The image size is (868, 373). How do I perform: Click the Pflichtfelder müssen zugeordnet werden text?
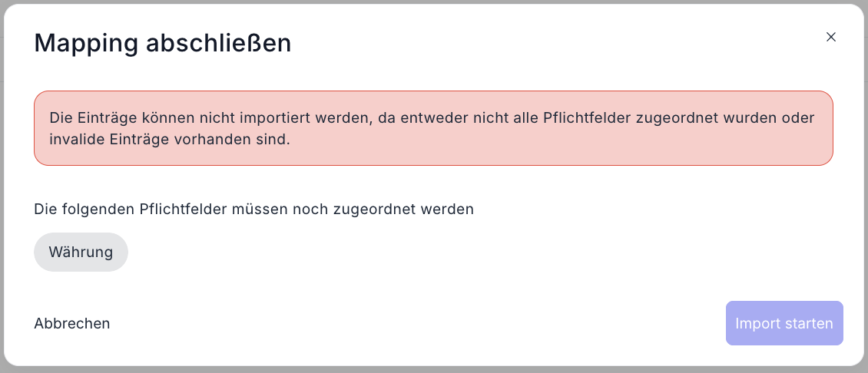point(253,209)
